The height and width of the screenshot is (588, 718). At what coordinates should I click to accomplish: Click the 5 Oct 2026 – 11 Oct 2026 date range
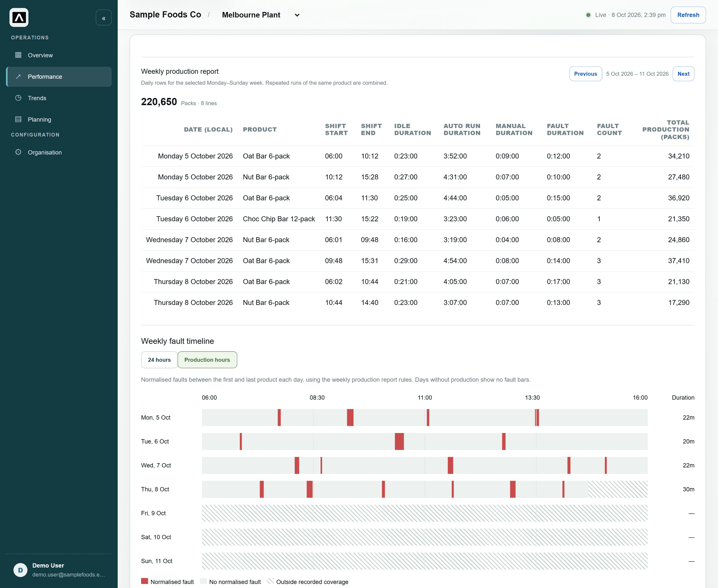(637, 74)
